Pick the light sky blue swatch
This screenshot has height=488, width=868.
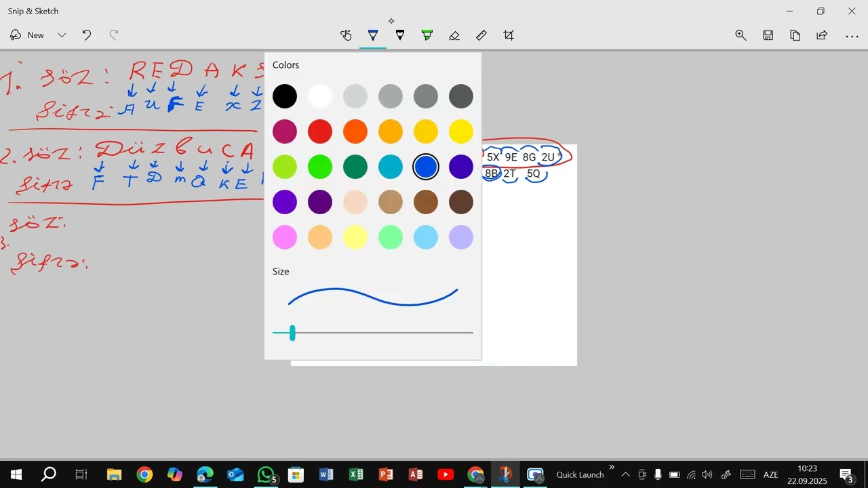click(426, 237)
